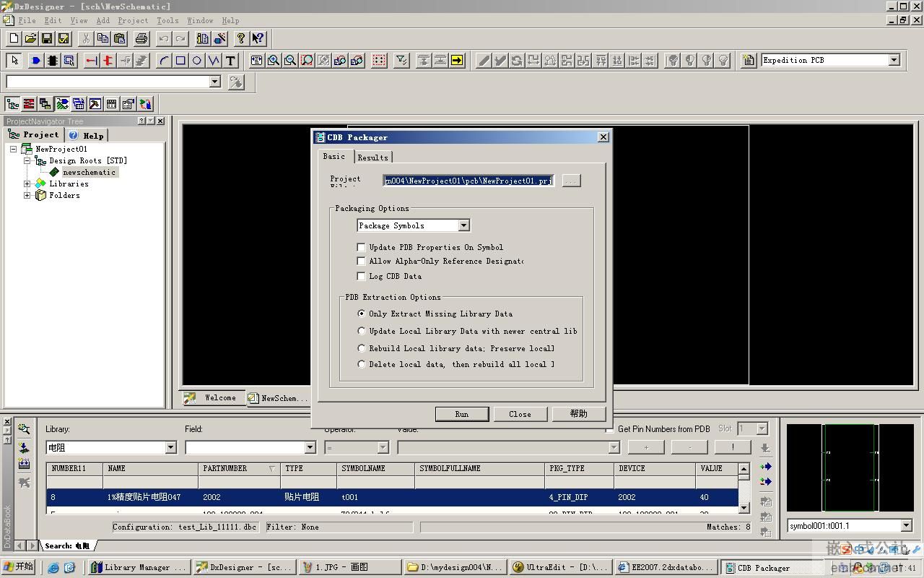Click the DxDataBook search binoculars icon
The height and width of the screenshot is (578, 924).
[24, 428]
